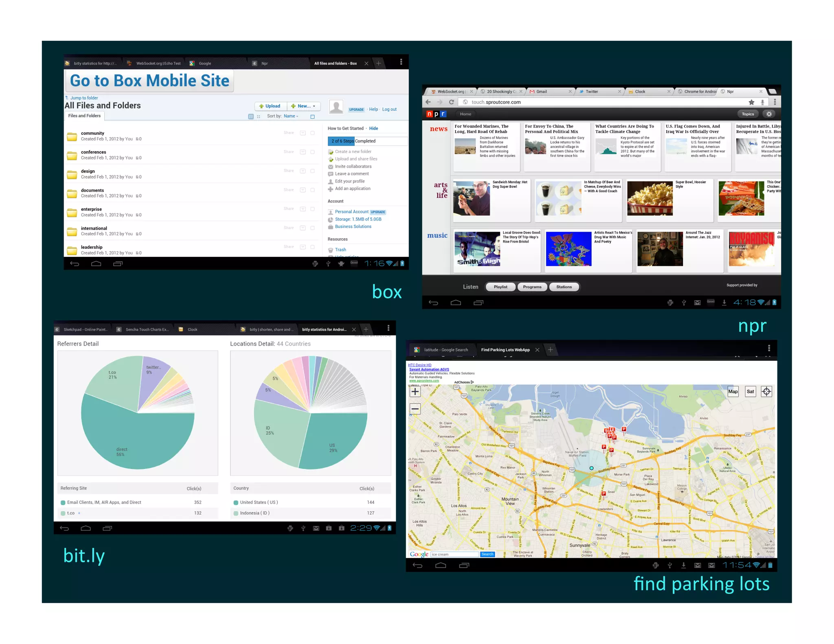
Task: Click Log out link in Box
Action: 389,110
